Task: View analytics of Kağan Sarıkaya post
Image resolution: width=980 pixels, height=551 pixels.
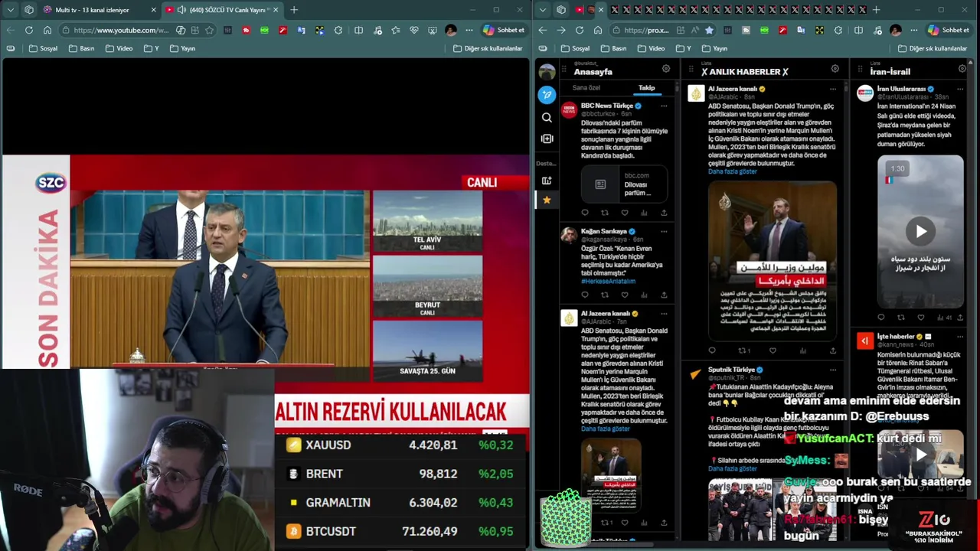Action: point(644,295)
